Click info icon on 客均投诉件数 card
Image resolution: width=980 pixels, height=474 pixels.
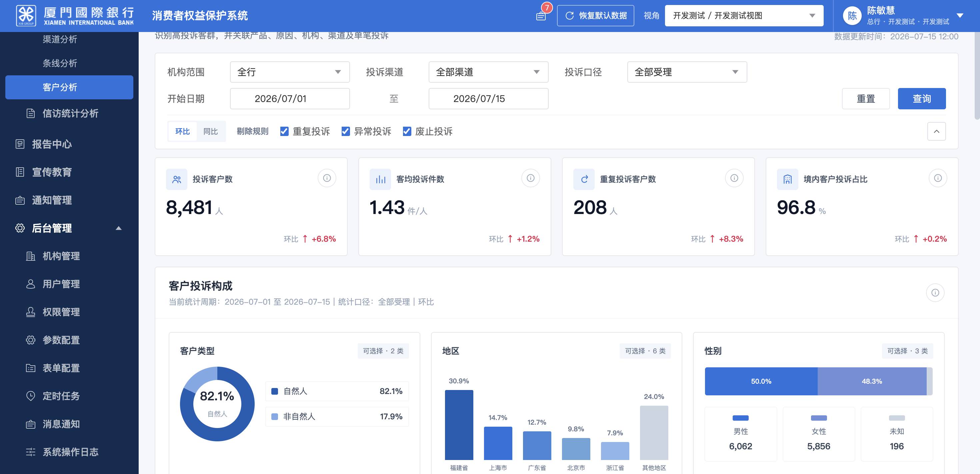coord(531,178)
